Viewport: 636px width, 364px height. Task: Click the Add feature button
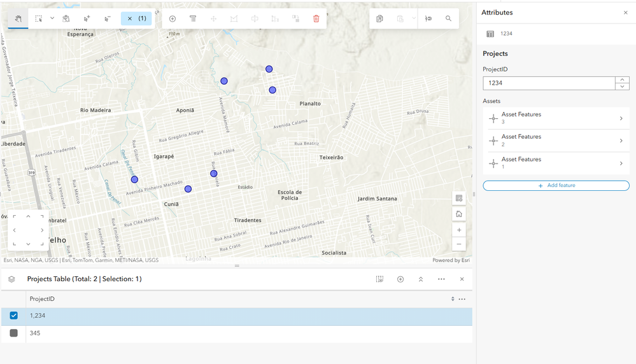pyautogui.click(x=556, y=185)
